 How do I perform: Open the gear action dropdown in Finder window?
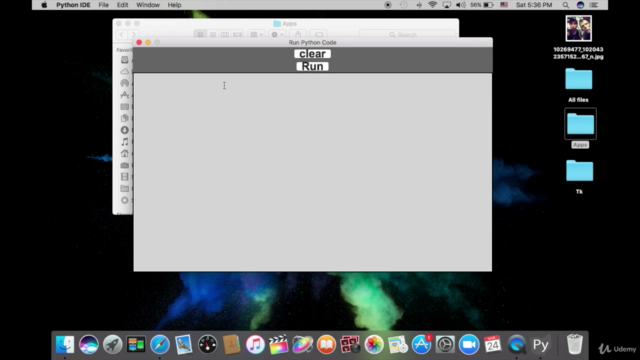click(x=277, y=35)
